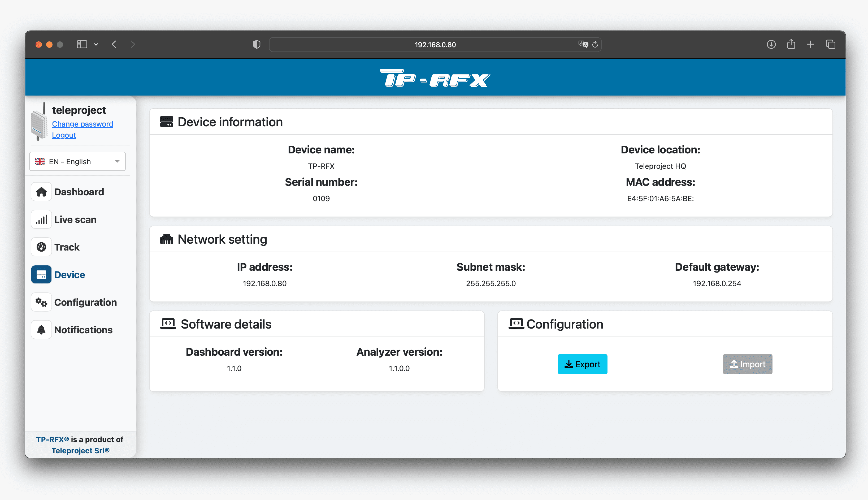
Task: Click the analyzer version value 1.1.0.0
Action: 399,368
